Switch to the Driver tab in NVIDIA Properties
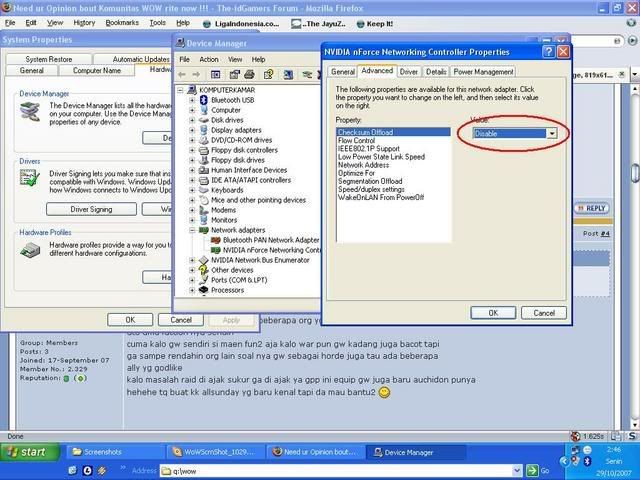This screenshot has height=480, width=640. point(409,72)
